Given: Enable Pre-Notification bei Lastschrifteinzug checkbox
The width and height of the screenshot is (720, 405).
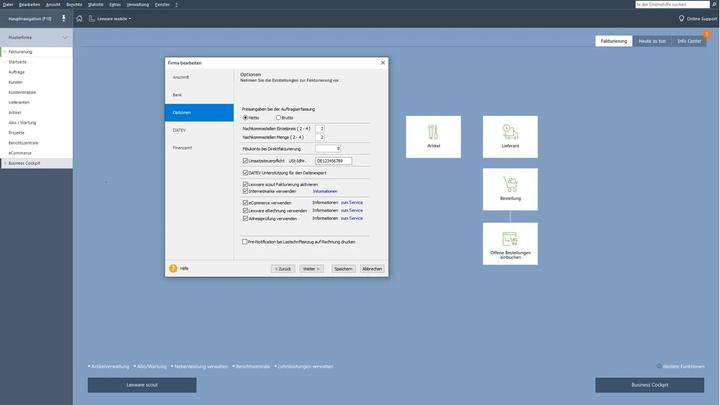Looking at the screenshot, I should 245,242.
